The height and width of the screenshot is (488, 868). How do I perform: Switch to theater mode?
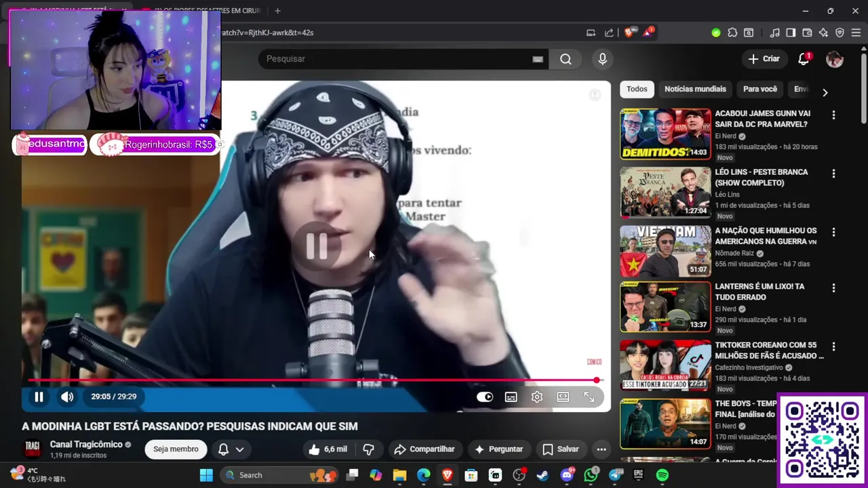coord(563,397)
